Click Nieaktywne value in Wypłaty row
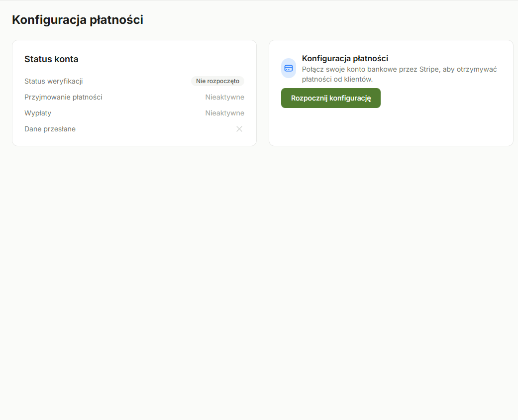518x420 pixels. pyautogui.click(x=224, y=113)
